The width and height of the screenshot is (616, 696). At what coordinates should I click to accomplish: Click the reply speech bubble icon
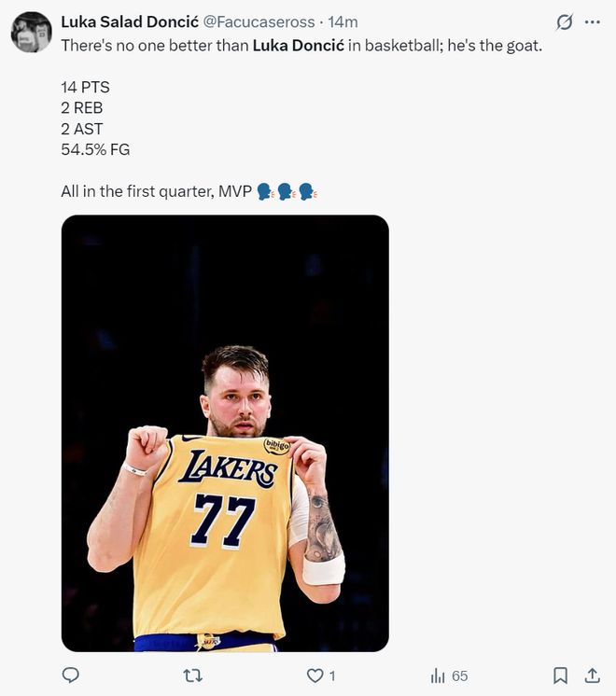click(x=70, y=675)
